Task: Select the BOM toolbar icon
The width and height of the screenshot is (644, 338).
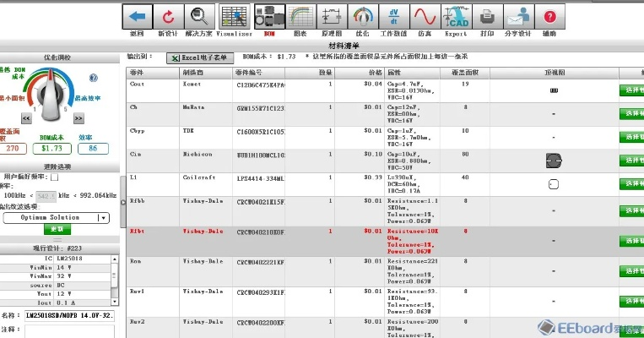Action: pyautogui.click(x=269, y=16)
